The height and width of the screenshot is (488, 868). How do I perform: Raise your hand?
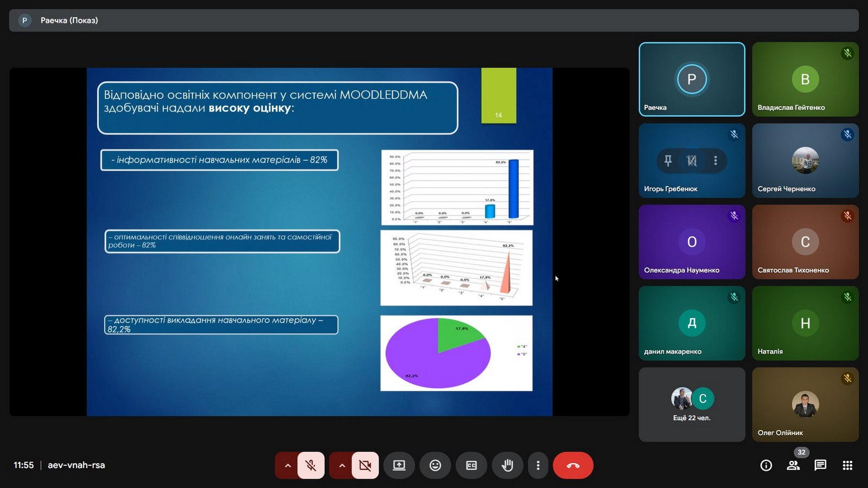[x=507, y=465]
